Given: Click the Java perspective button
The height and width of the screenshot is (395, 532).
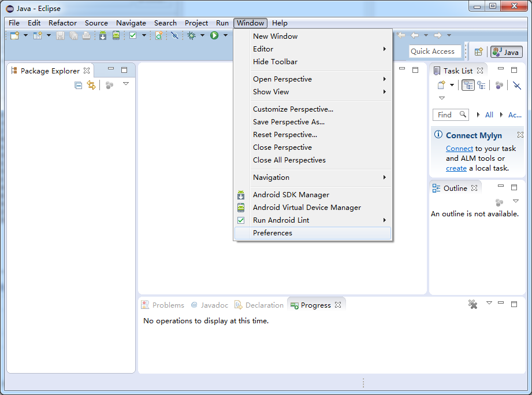Looking at the screenshot, I should (506, 51).
